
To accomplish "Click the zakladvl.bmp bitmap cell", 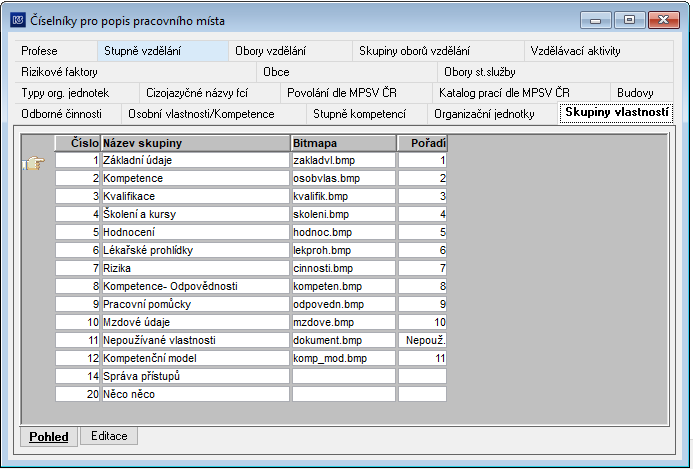I will click(344, 160).
